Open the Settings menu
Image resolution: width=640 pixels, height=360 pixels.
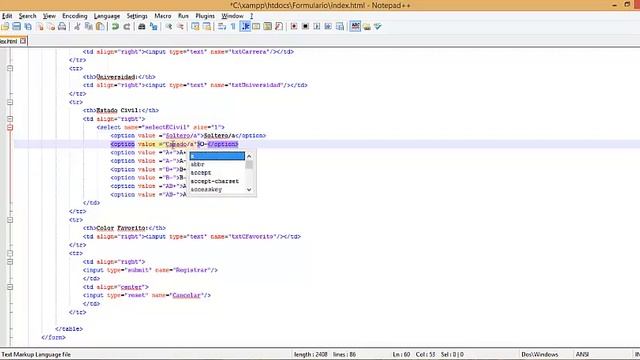click(x=137, y=16)
